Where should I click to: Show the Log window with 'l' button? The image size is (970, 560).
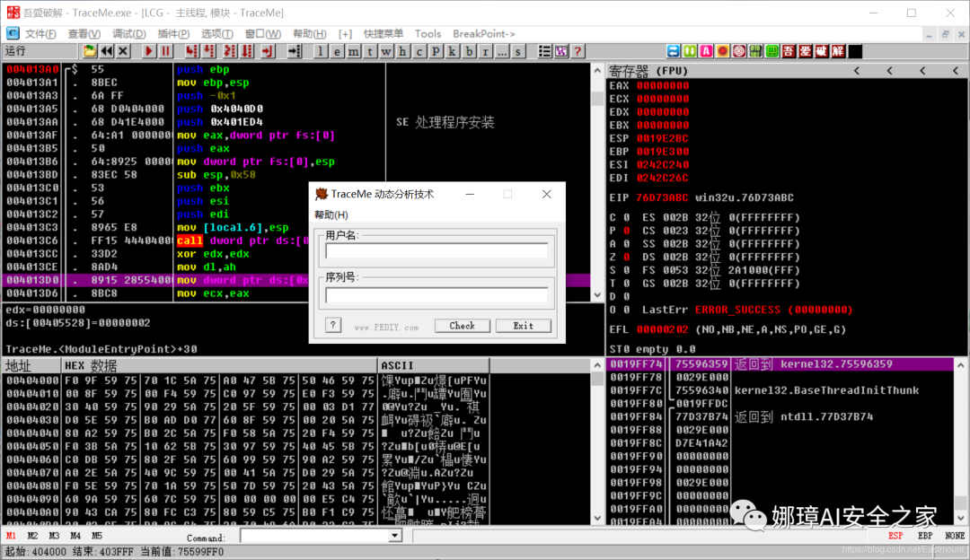point(321,51)
